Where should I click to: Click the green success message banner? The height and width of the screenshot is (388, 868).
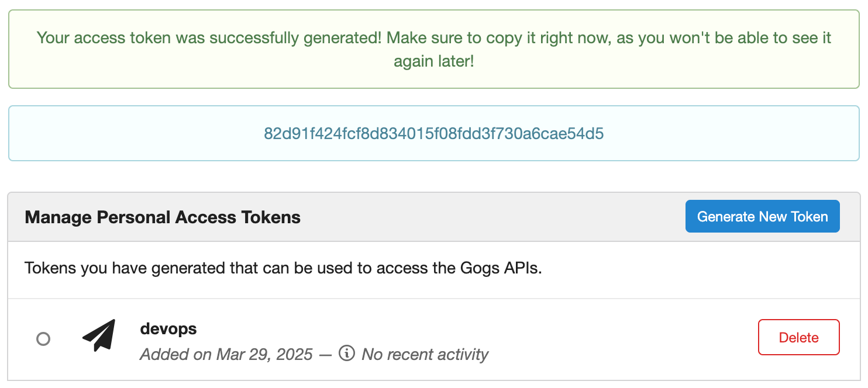[x=434, y=49]
